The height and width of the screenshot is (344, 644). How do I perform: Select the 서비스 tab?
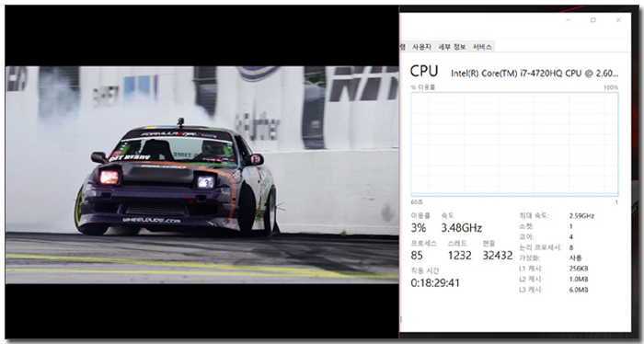(x=482, y=47)
